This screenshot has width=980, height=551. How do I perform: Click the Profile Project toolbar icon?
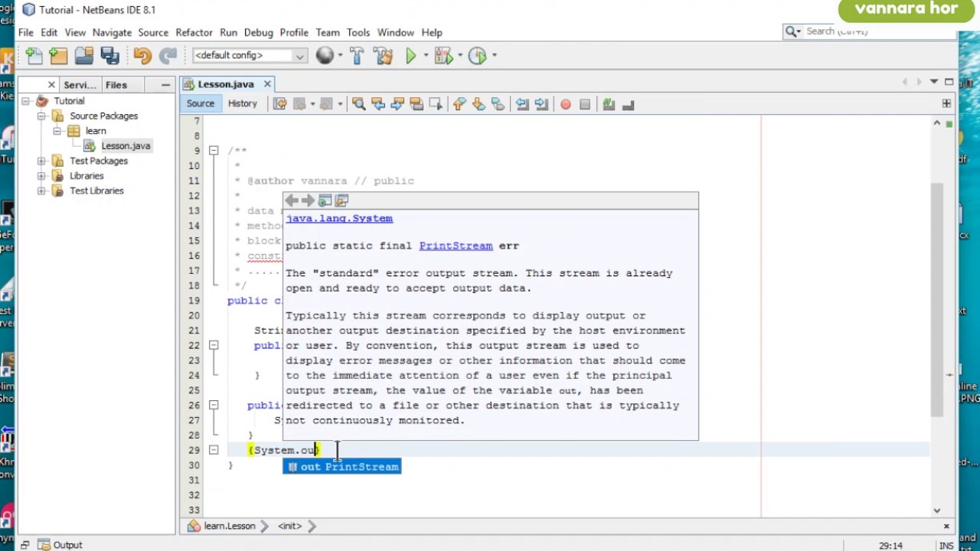point(477,55)
